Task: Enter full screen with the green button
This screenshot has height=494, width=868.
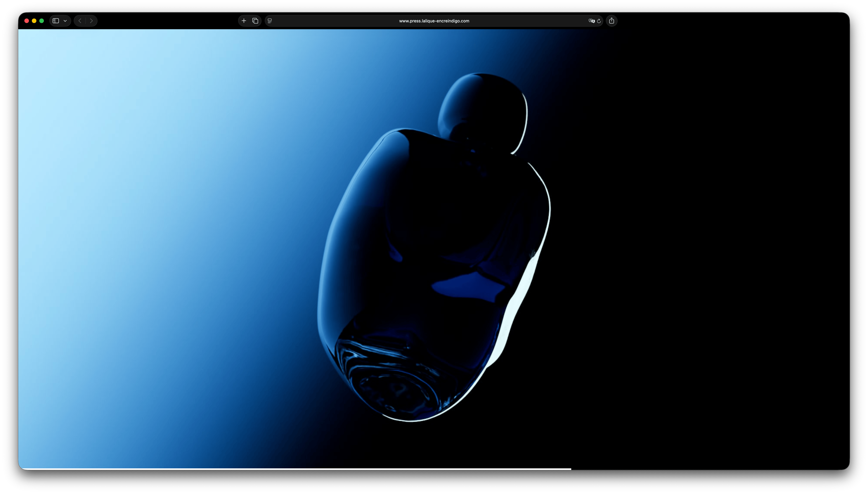Action: coord(41,21)
